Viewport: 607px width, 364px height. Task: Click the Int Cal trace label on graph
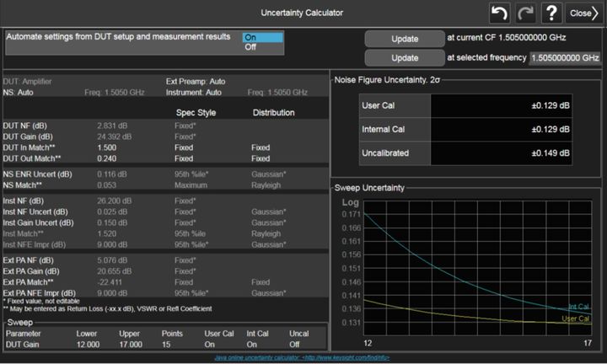pyautogui.click(x=578, y=307)
